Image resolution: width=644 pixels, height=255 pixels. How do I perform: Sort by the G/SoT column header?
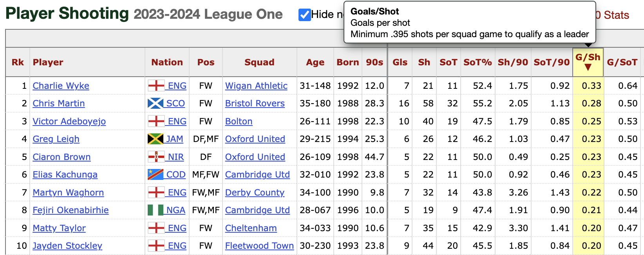pos(622,62)
